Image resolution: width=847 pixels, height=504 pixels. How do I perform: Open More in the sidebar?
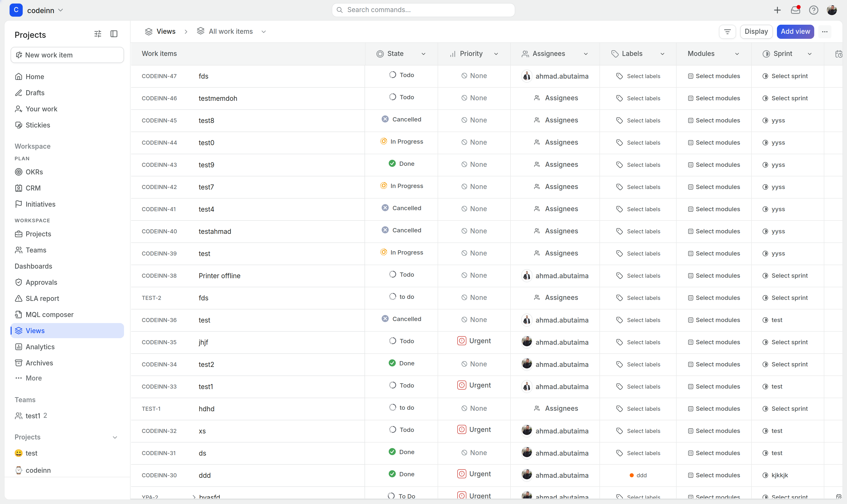(x=67, y=378)
